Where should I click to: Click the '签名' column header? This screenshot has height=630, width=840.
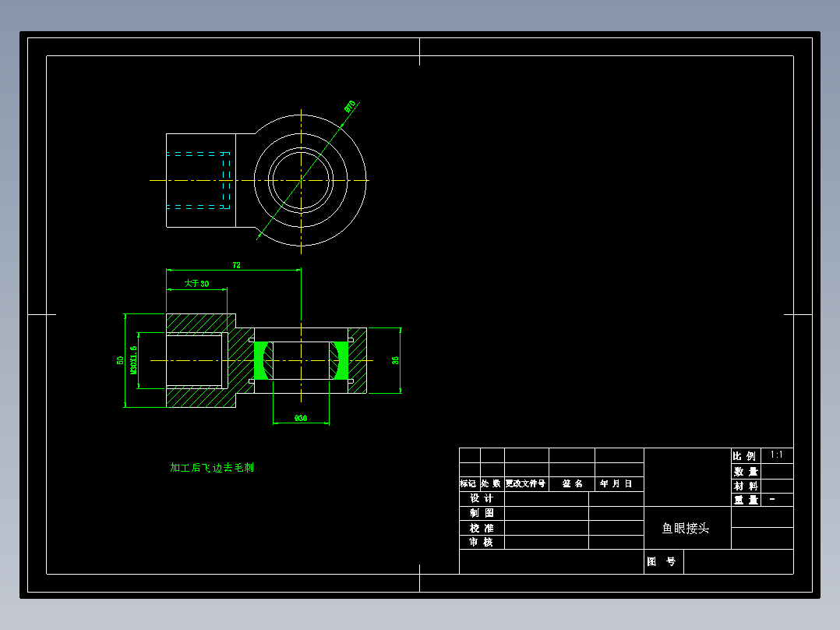(x=572, y=483)
